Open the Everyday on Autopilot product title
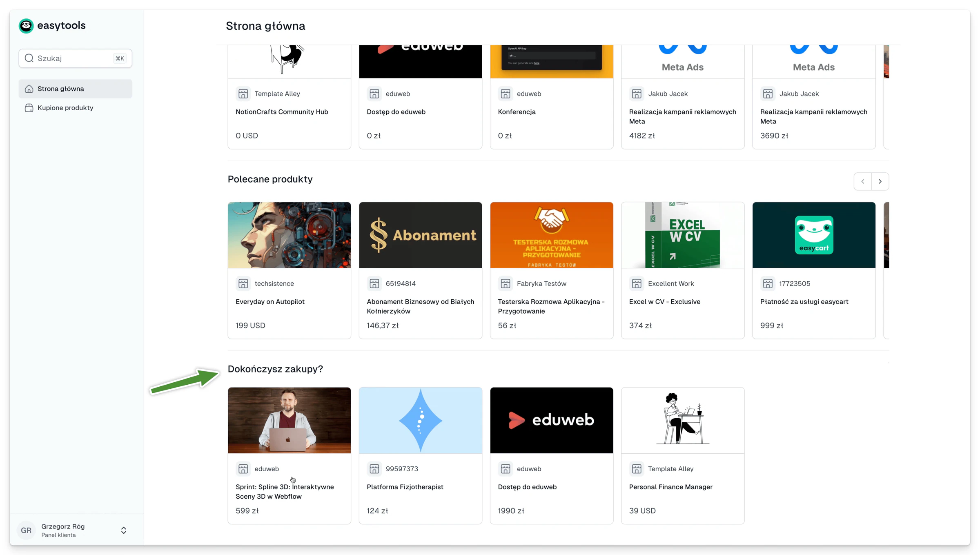980x555 pixels. point(270,302)
